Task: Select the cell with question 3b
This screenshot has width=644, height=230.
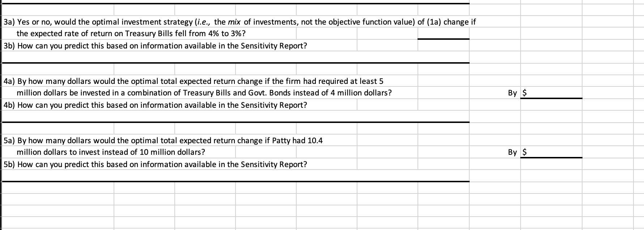Action: click(155, 46)
